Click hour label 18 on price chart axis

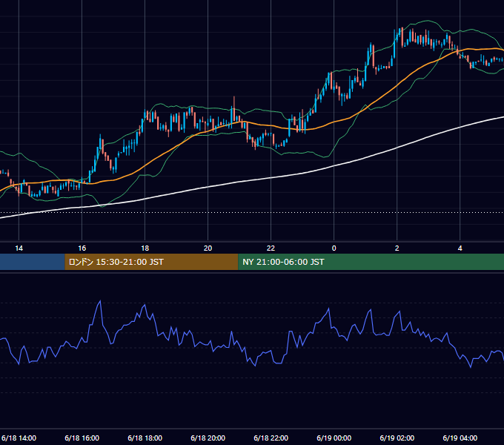pyautogui.click(x=145, y=248)
